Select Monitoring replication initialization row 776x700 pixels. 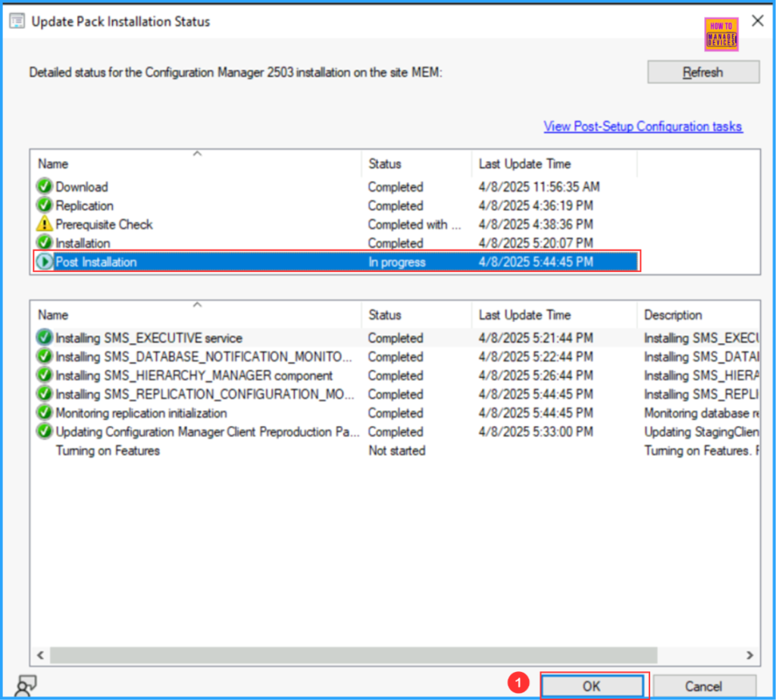pos(397,413)
